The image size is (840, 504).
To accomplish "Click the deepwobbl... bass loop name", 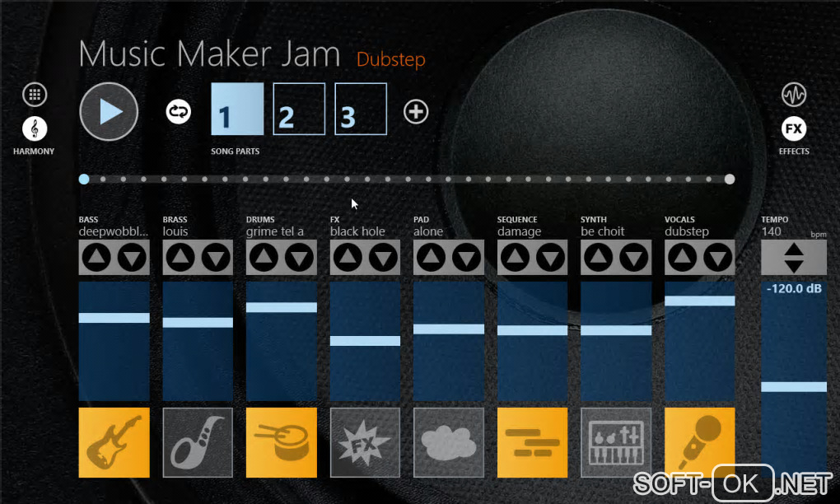I will (113, 231).
